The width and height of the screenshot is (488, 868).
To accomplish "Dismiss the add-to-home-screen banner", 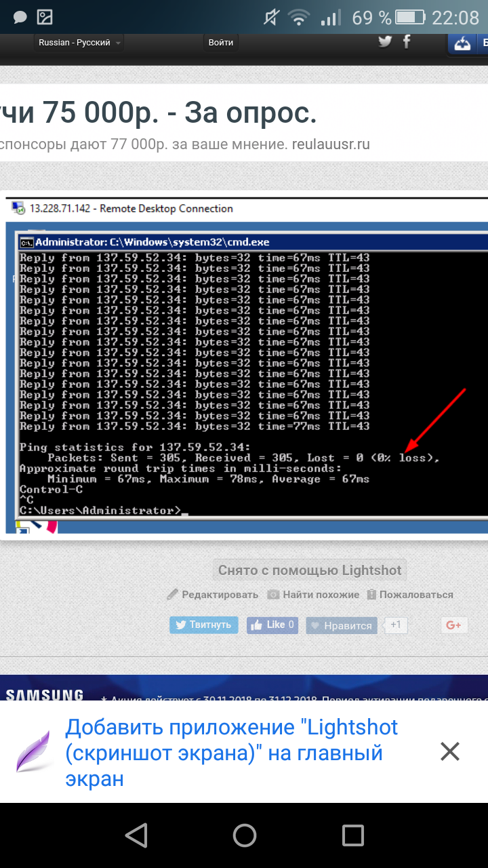I will pos(450,751).
